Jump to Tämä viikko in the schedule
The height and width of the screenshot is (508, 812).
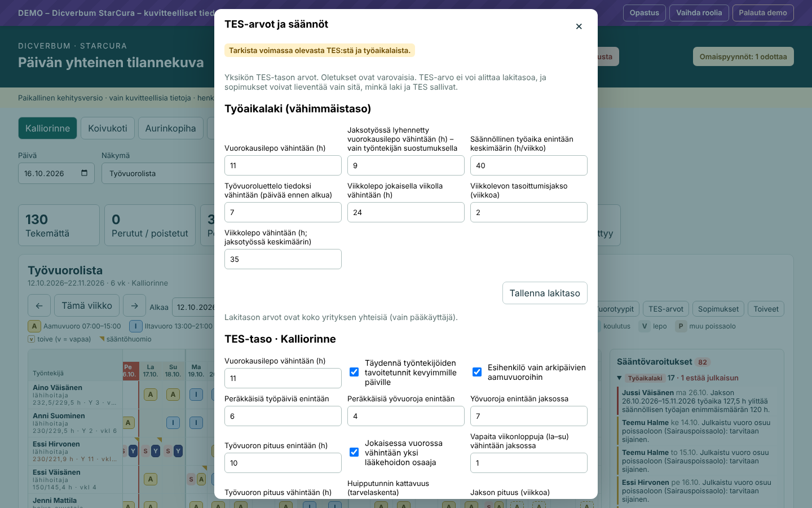[87, 306]
